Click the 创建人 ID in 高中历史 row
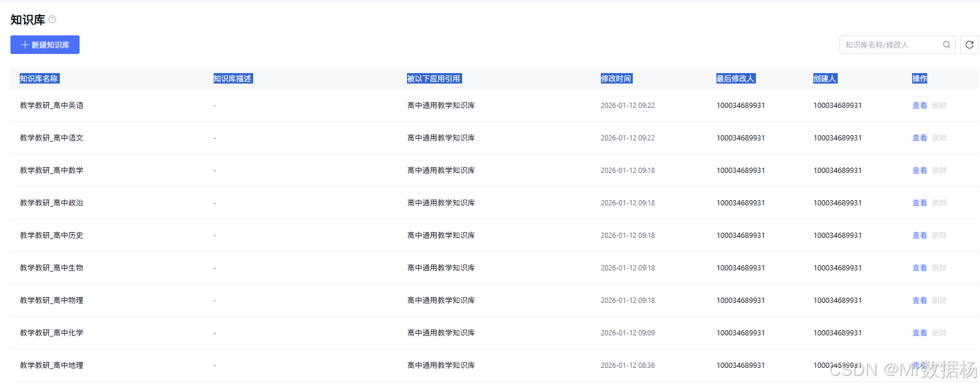This screenshot has height=387, width=980. [838, 236]
